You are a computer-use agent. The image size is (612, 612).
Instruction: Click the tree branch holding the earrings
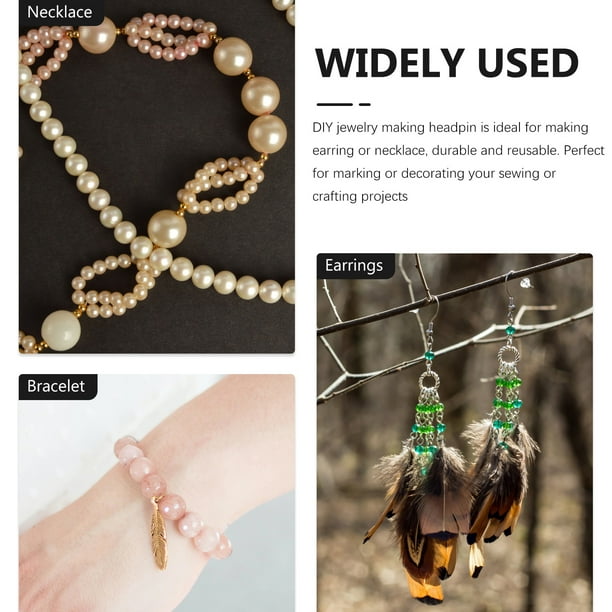click(455, 295)
